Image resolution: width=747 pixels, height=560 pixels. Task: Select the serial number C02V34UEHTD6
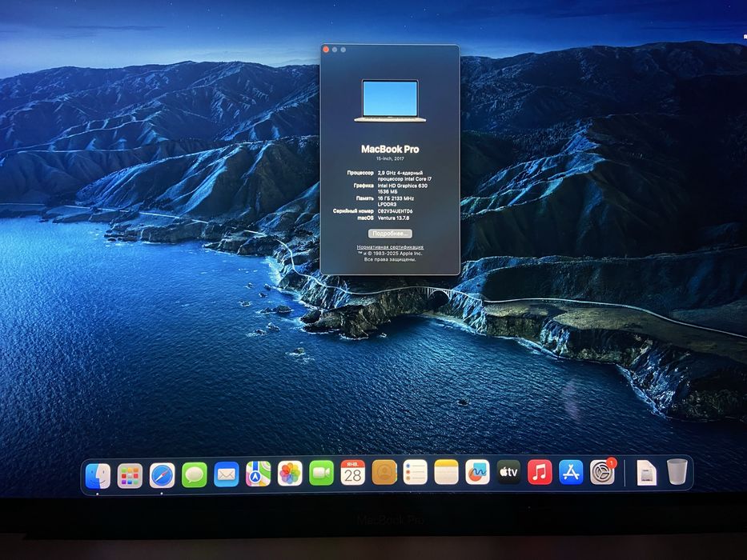[x=395, y=211]
